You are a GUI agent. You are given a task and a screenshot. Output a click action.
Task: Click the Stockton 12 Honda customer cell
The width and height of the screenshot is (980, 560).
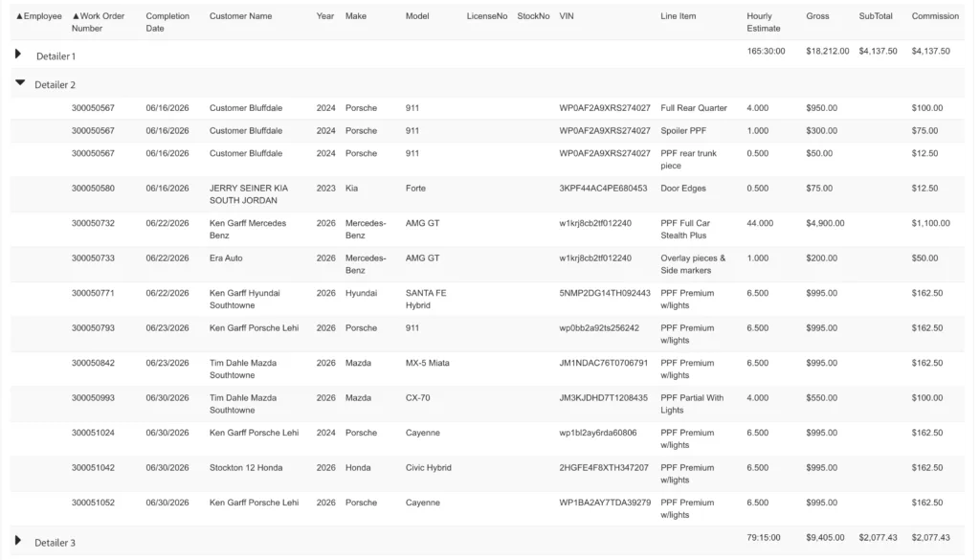246,468
